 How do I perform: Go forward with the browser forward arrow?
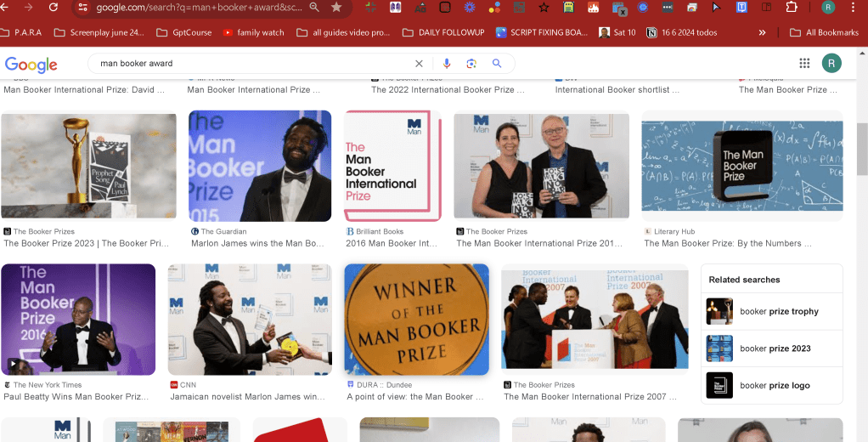click(x=29, y=7)
